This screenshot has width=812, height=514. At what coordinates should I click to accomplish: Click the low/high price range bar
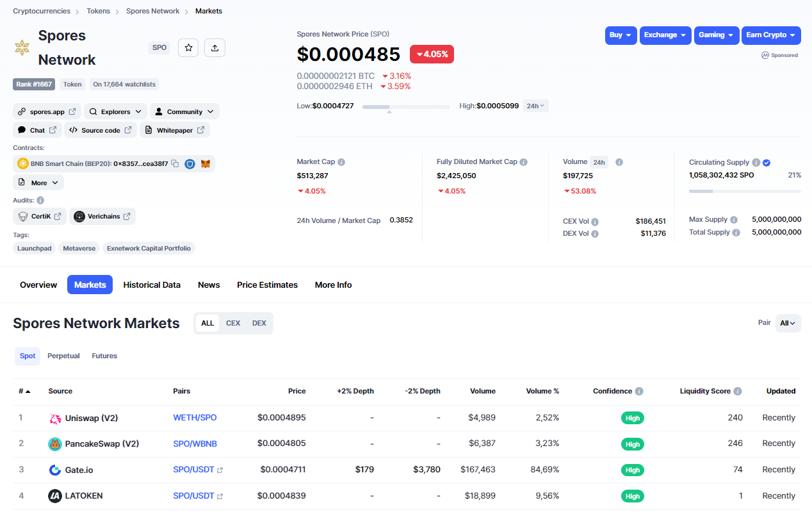point(406,107)
